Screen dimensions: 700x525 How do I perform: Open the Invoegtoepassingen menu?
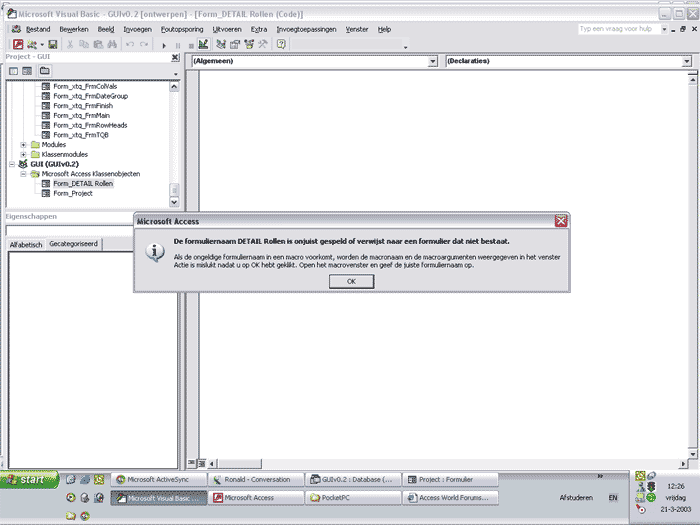point(306,29)
